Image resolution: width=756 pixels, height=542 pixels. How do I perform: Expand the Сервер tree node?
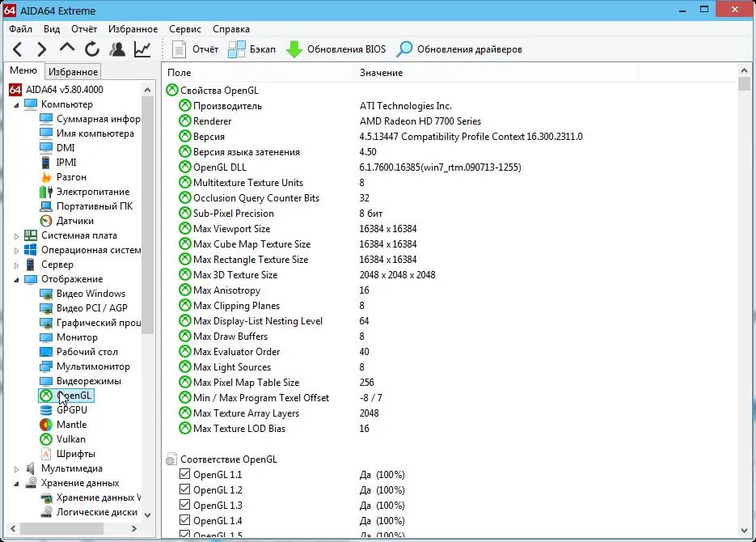[x=16, y=265]
